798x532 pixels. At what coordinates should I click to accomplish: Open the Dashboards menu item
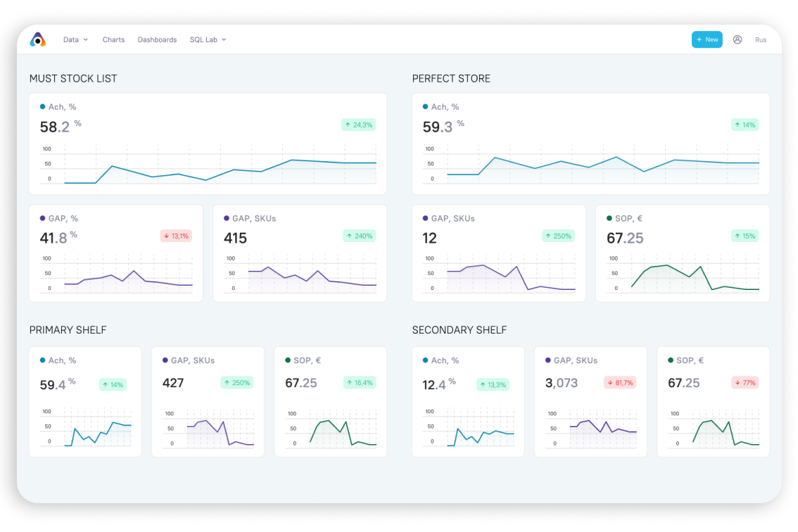point(157,39)
